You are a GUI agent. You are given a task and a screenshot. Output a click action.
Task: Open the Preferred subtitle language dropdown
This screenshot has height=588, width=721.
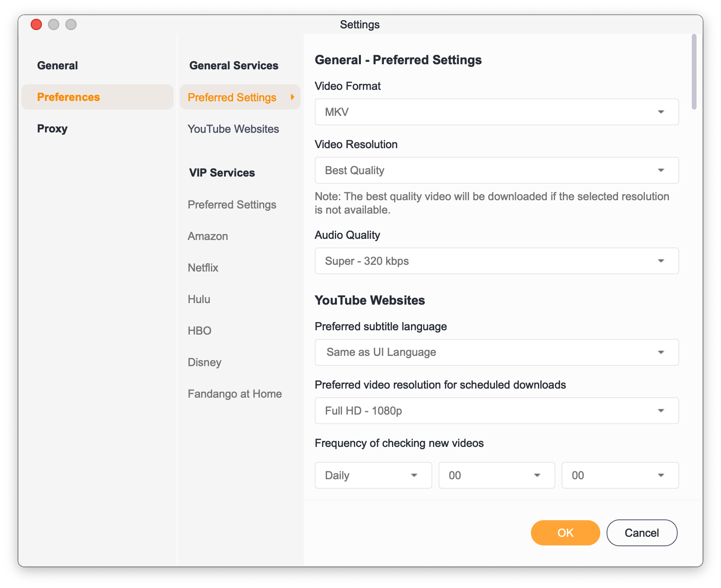click(x=497, y=352)
